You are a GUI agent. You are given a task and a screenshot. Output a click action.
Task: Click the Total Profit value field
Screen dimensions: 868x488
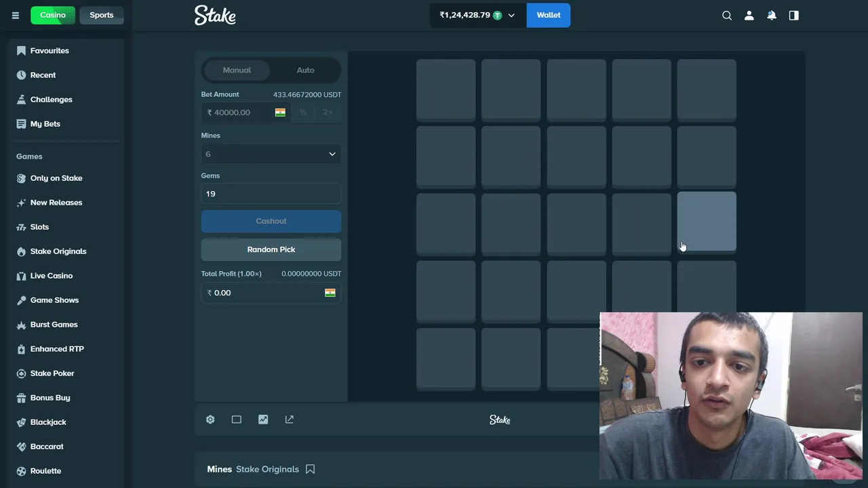tap(271, 293)
